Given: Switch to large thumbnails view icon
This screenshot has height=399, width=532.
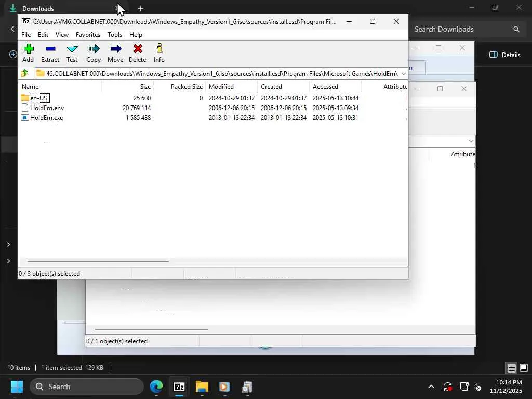Looking at the screenshot, I should point(524,368).
